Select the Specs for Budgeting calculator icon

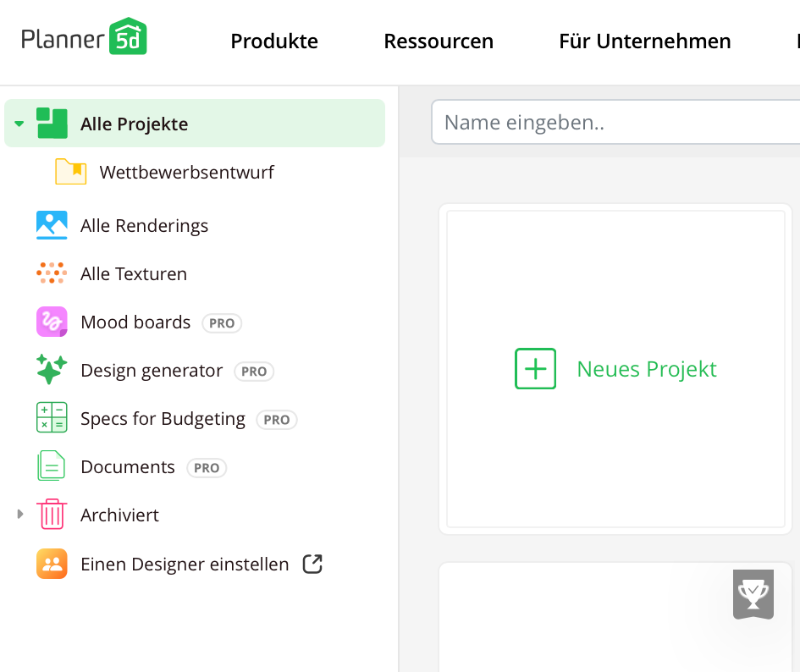pos(52,418)
